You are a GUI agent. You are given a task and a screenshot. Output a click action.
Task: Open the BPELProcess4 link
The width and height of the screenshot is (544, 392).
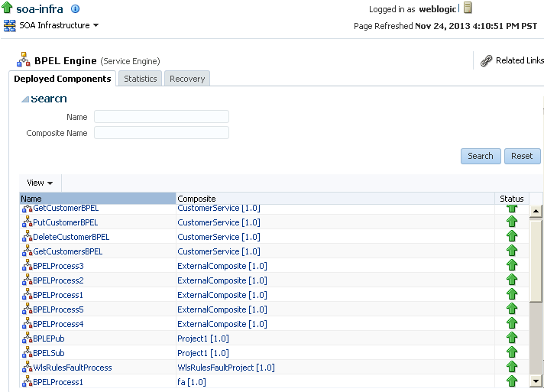point(58,324)
